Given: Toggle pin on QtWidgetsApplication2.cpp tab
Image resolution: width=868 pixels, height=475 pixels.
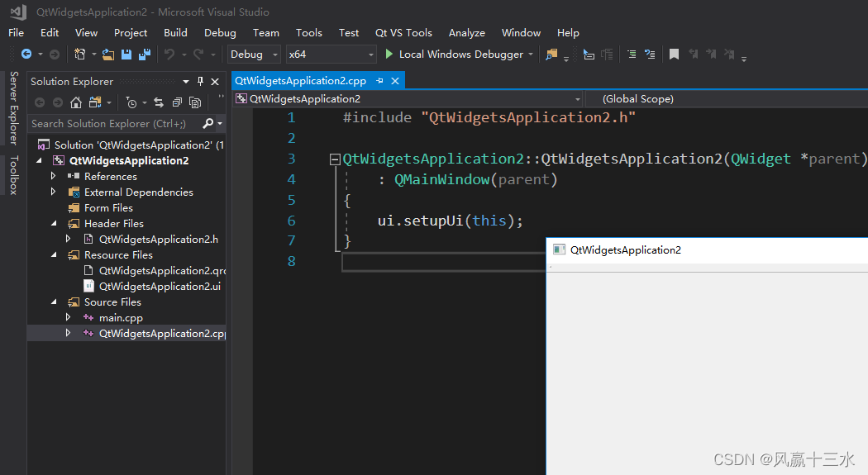Looking at the screenshot, I should pyautogui.click(x=379, y=81).
